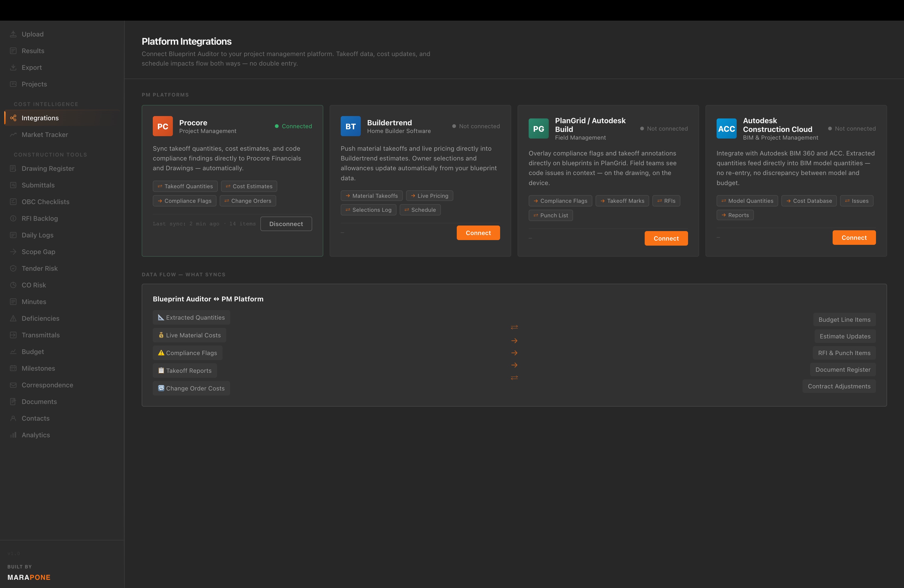904x588 pixels.
Task: Click the RFI Backlog info icon
Action: [x=13, y=219]
